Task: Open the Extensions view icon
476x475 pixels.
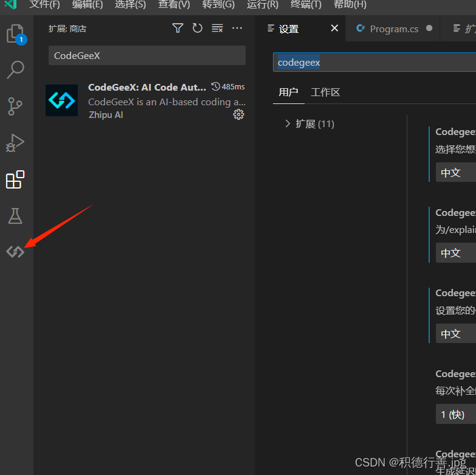Action: pos(15,179)
